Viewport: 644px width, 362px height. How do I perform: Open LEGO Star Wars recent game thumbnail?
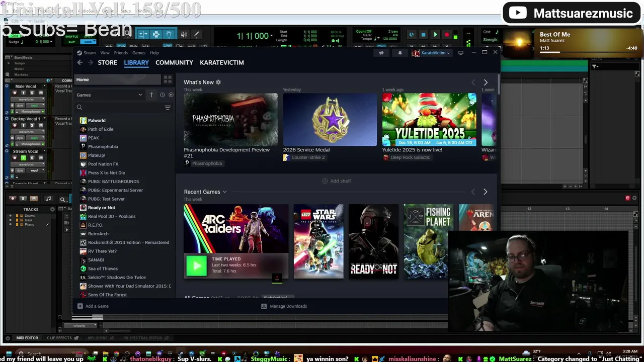point(318,241)
